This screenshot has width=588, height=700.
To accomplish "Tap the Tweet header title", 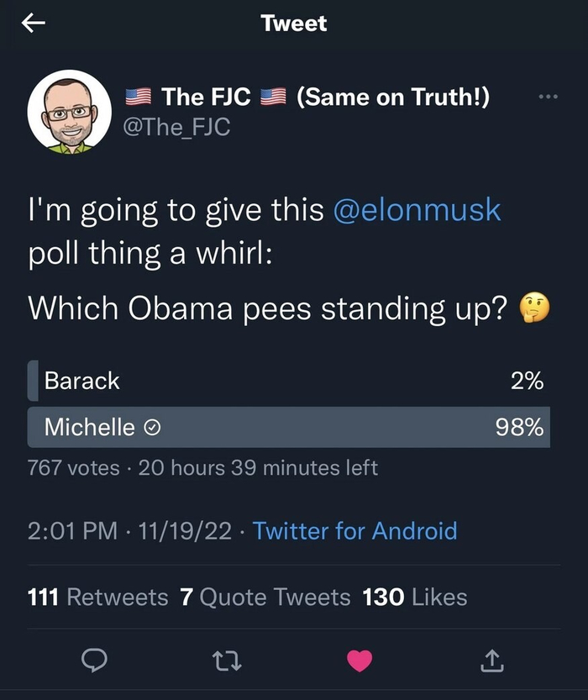I will [294, 24].
